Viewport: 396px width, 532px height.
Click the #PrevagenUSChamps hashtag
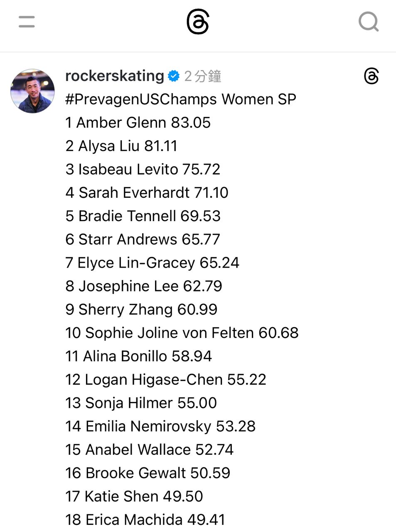coord(141,99)
